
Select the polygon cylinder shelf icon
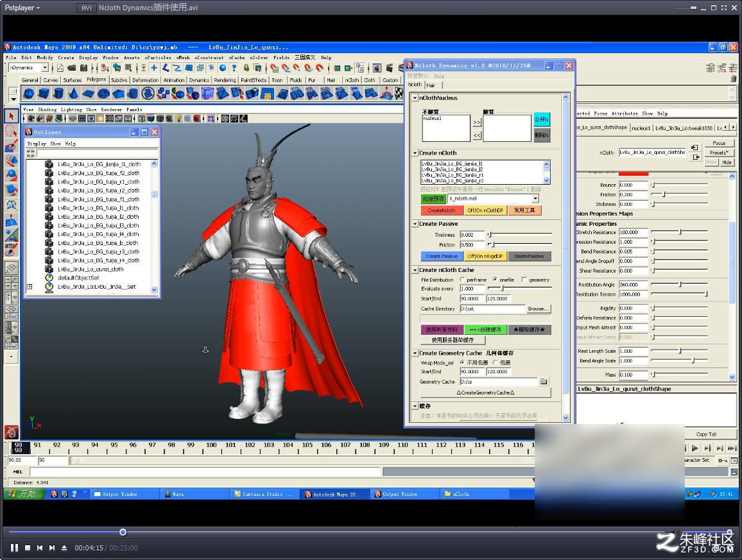click(58, 94)
